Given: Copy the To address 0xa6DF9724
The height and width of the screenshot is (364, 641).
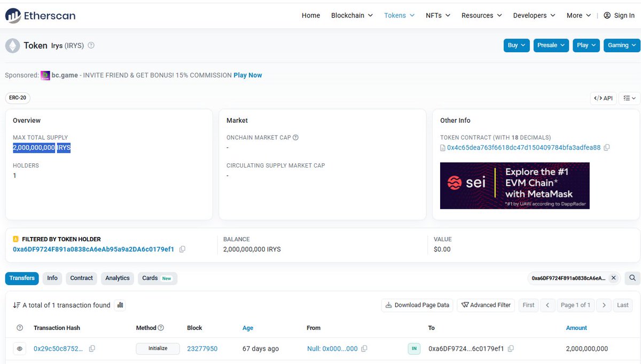Looking at the screenshot, I should click(511, 349).
